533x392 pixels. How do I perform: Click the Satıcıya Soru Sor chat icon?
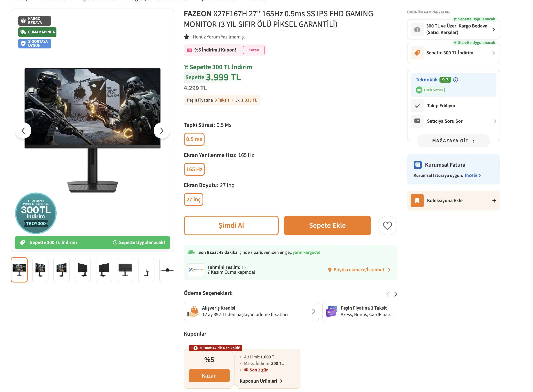tap(417, 121)
